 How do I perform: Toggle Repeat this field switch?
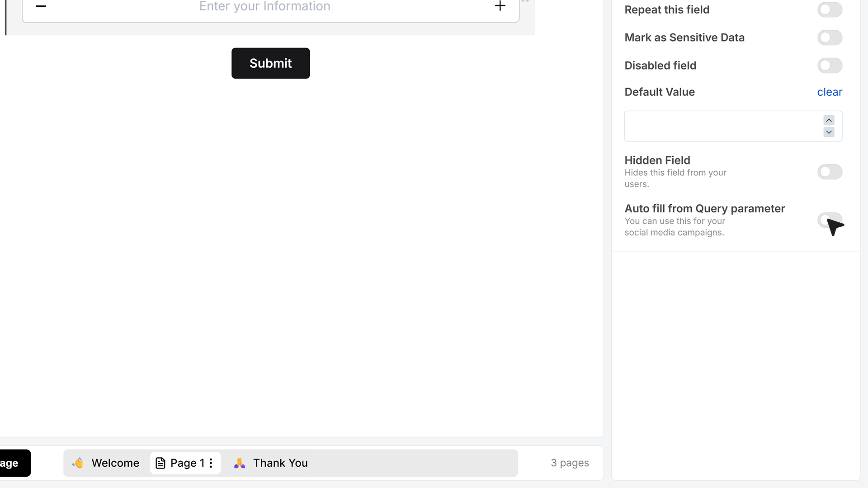[x=830, y=9]
